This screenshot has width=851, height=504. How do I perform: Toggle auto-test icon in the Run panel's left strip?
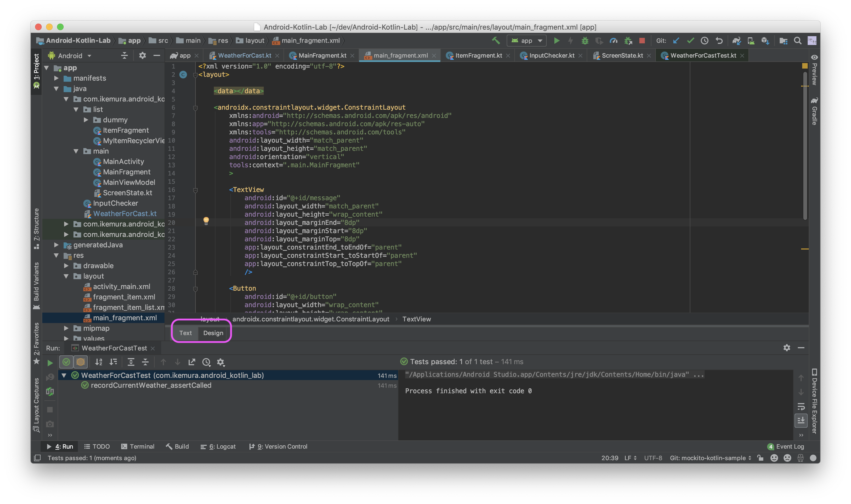pyautogui.click(x=50, y=392)
